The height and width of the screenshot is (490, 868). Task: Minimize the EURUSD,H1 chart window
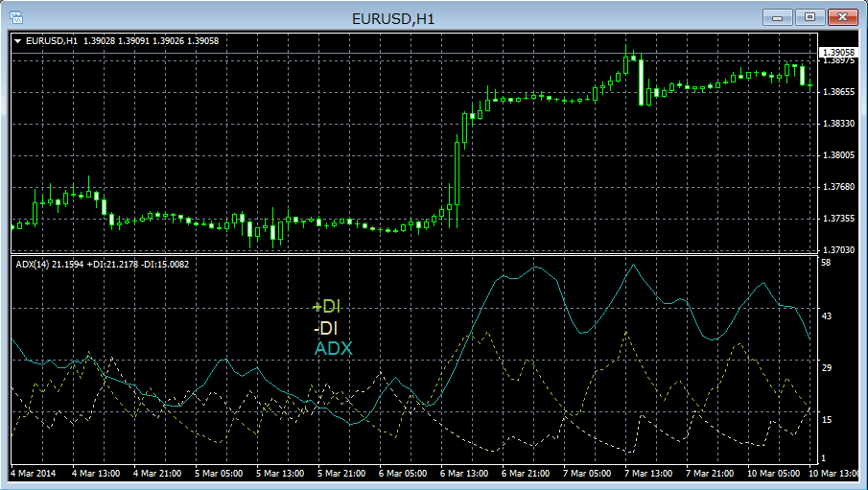[777, 16]
